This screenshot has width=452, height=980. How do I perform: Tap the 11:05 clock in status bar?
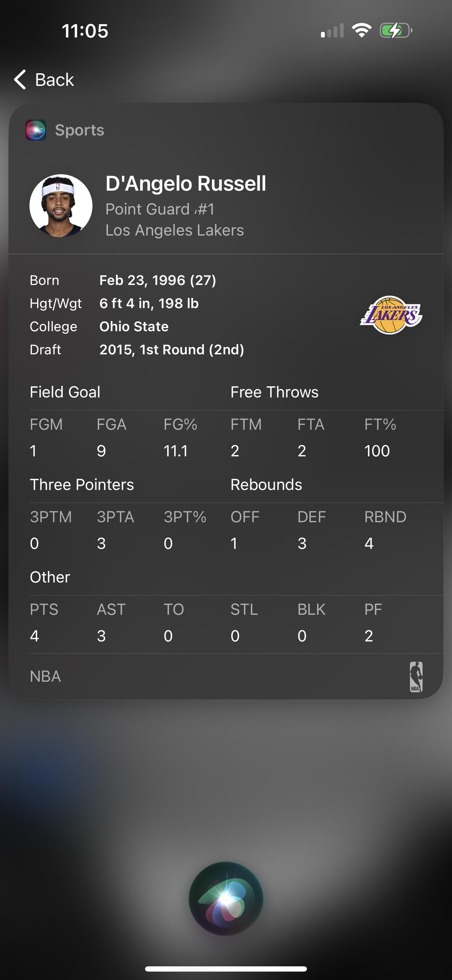click(x=85, y=31)
